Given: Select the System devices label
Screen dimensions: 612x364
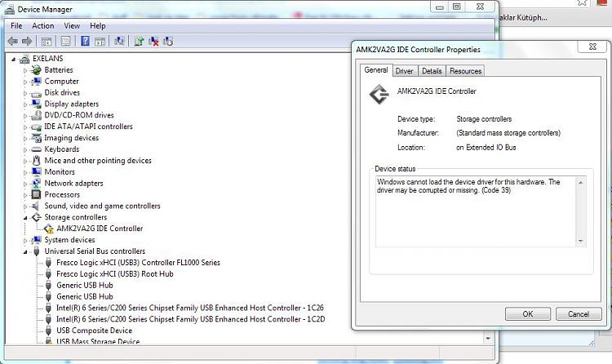Looking at the screenshot, I should tap(69, 240).
